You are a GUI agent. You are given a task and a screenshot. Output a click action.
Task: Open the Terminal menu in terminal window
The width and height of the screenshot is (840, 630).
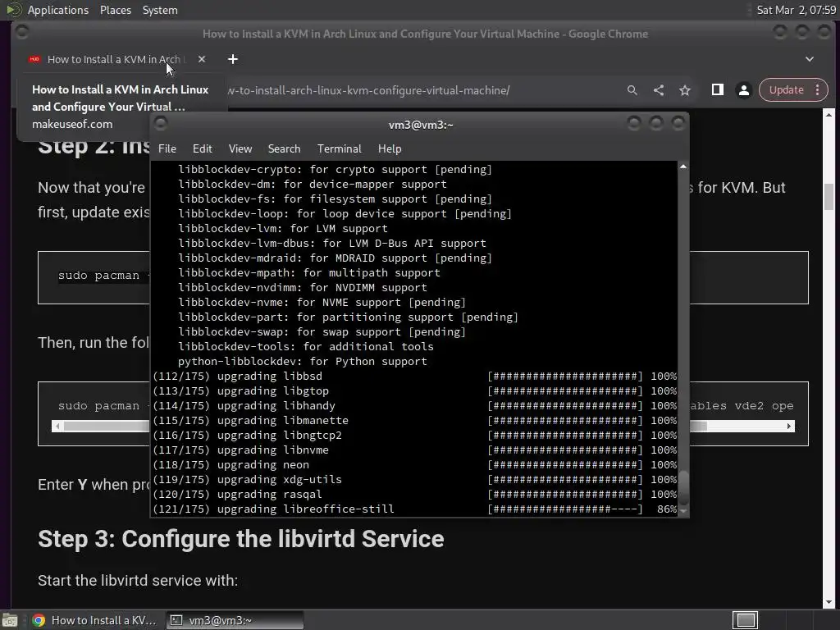pyautogui.click(x=339, y=149)
